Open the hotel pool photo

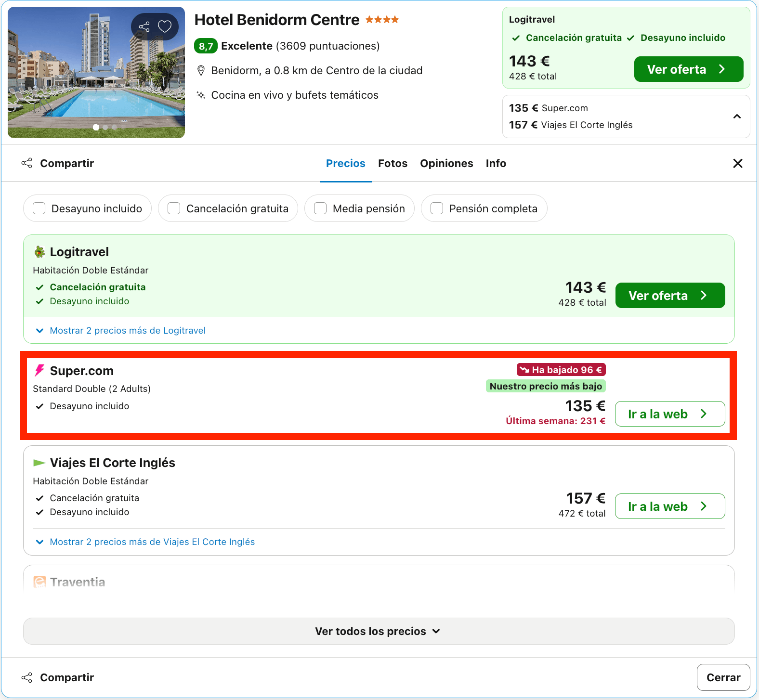pos(96,72)
